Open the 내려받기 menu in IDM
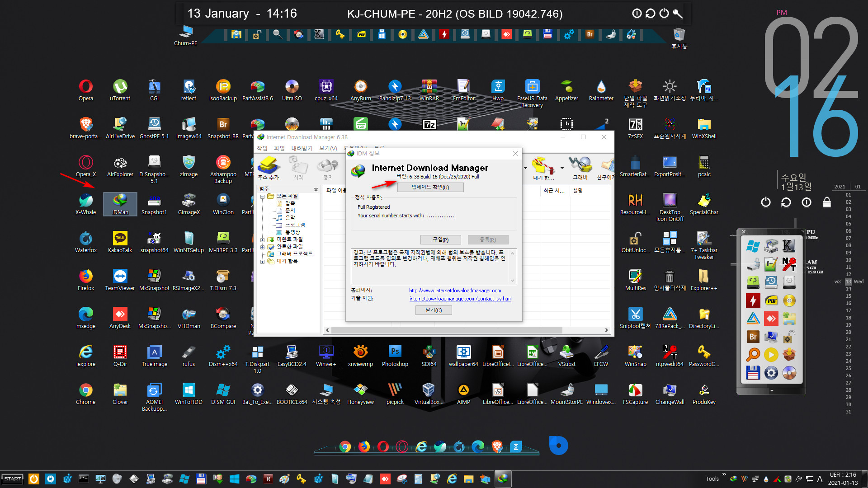This screenshot has height=488, width=868. click(x=302, y=148)
